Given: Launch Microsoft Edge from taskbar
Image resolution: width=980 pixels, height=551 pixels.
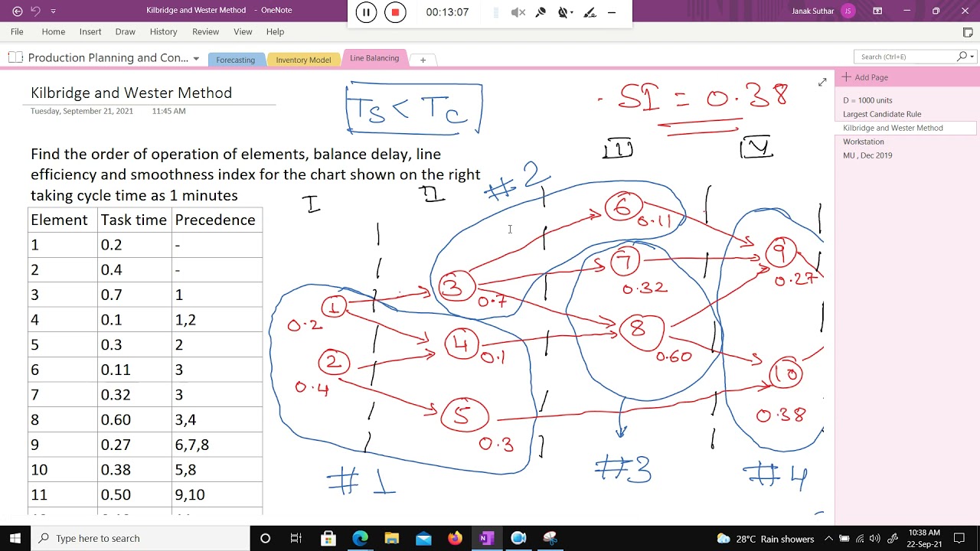Looking at the screenshot, I should pyautogui.click(x=360, y=538).
